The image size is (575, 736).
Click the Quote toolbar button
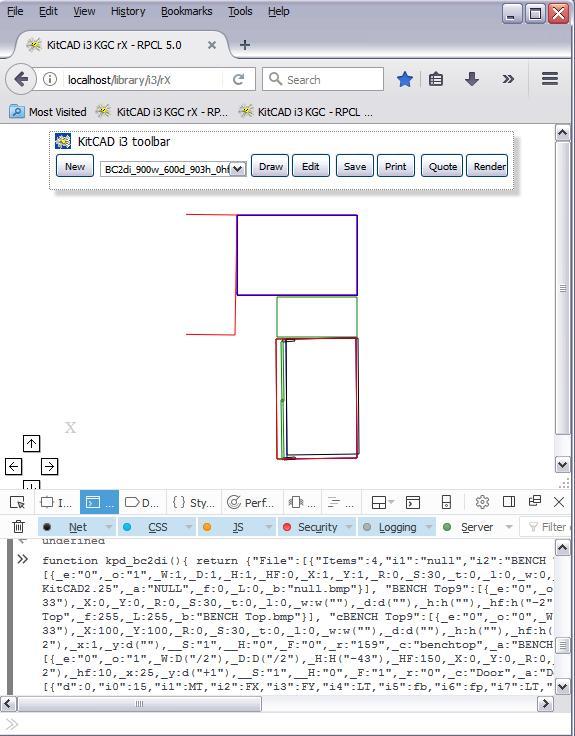tap(442, 166)
